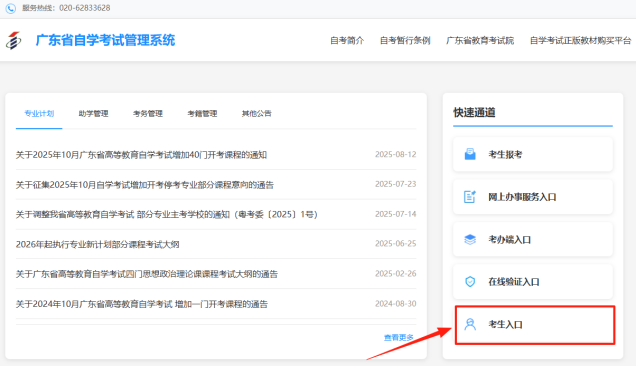Screen dimensions: 636x367
Task: Click the 查看更多 link
Action: pyautogui.click(x=399, y=337)
